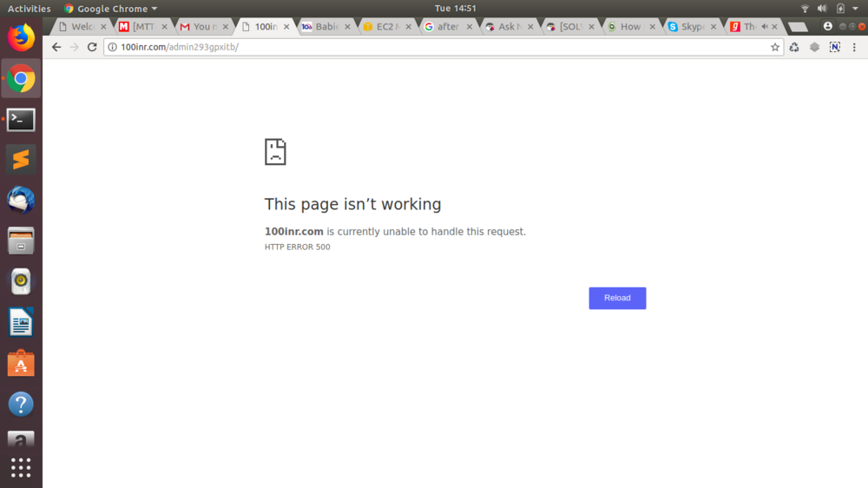The image size is (868, 488).
Task: Open Terminal from the dock
Action: pyautogui.click(x=21, y=120)
